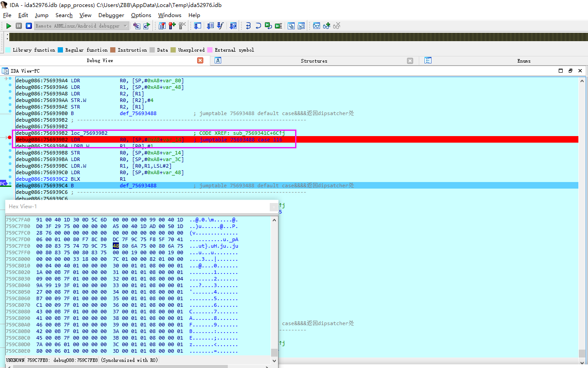Select the LDR R2, [R1] instruction line
Image resolution: width=588 pixels, height=368 pixels.
(297, 94)
